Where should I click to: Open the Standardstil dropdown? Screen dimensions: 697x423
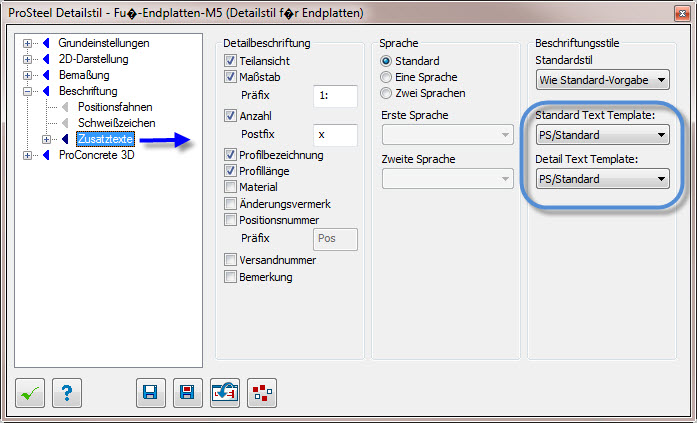tap(602, 80)
